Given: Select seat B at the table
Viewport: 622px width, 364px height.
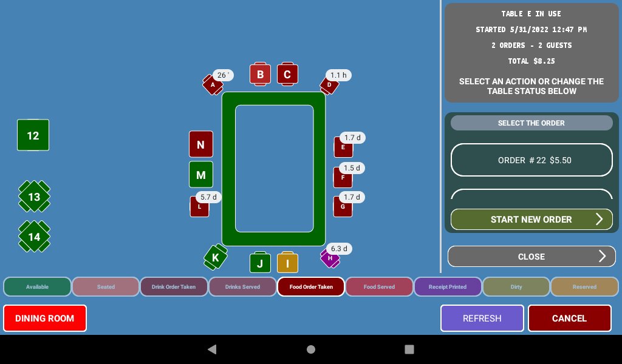Looking at the screenshot, I should point(260,74).
